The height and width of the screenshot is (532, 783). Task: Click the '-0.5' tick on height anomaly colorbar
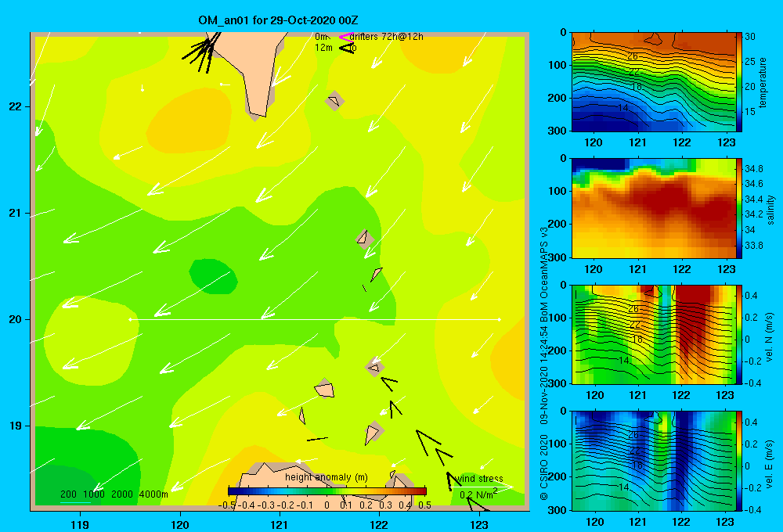[x=228, y=505]
